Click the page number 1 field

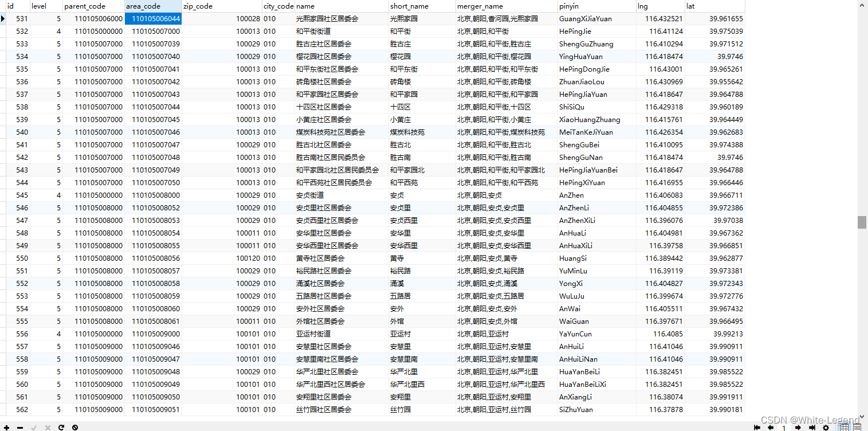(x=784, y=427)
